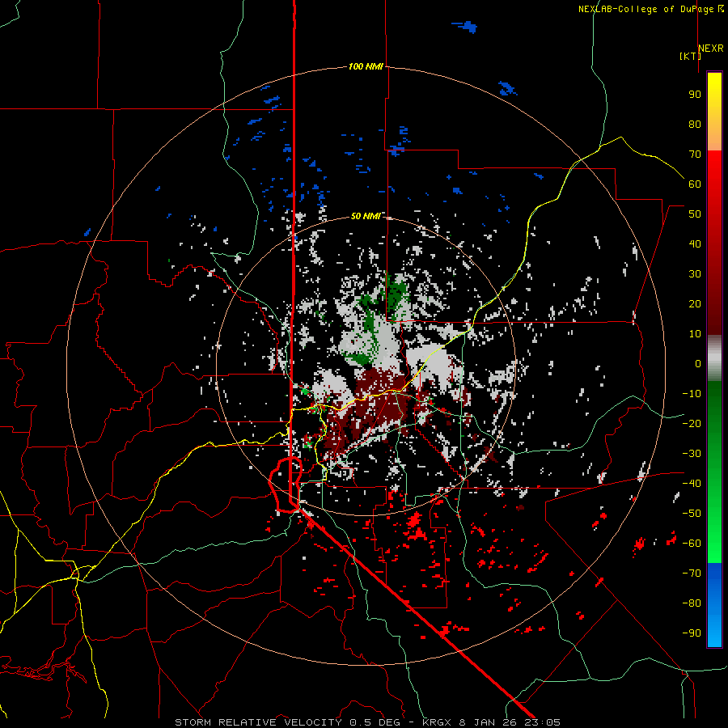728x728 pixels.
Task: Click the 20 value on the velocity scale
Action: [x=695, y=303]
